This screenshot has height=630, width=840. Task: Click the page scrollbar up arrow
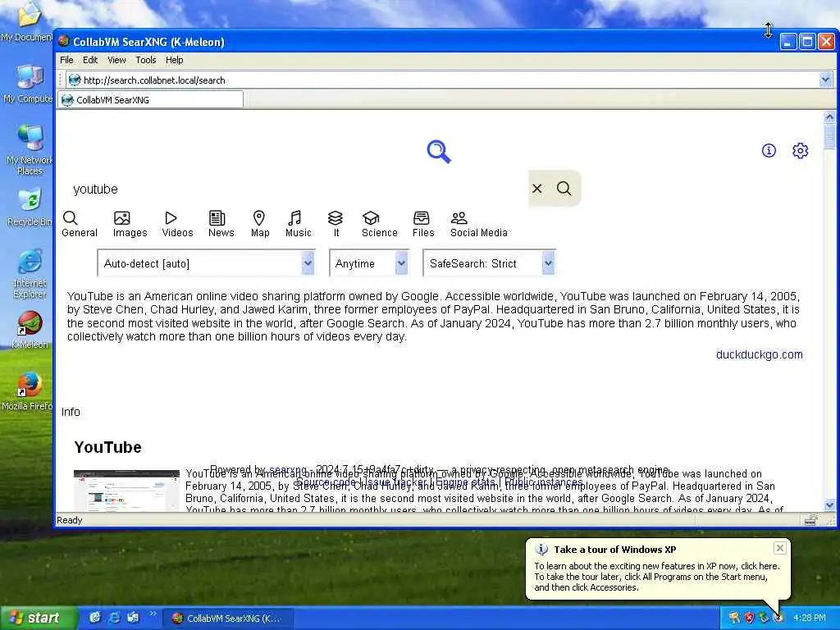(x=829, y=116)
